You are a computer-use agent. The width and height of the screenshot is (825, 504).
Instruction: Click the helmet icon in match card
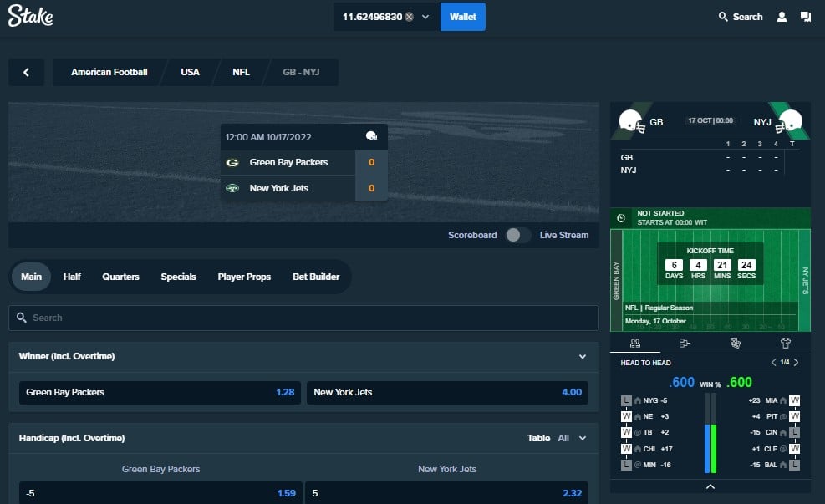[x=371, y=136]
